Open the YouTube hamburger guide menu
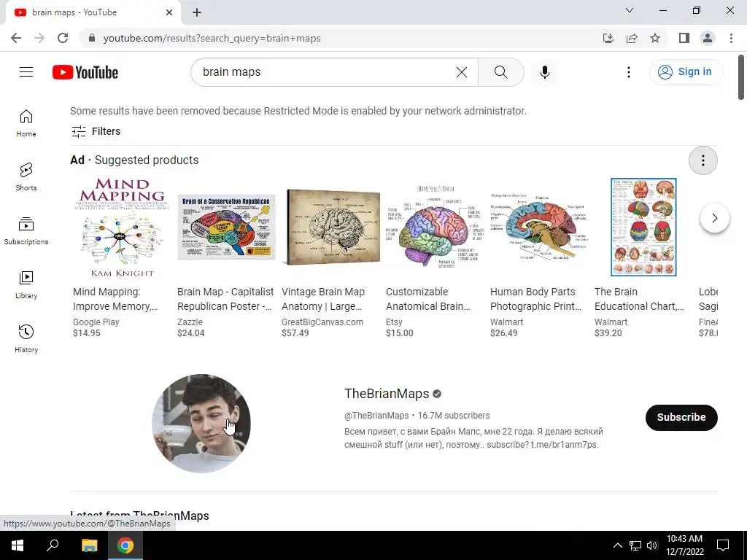 [26, 72]
